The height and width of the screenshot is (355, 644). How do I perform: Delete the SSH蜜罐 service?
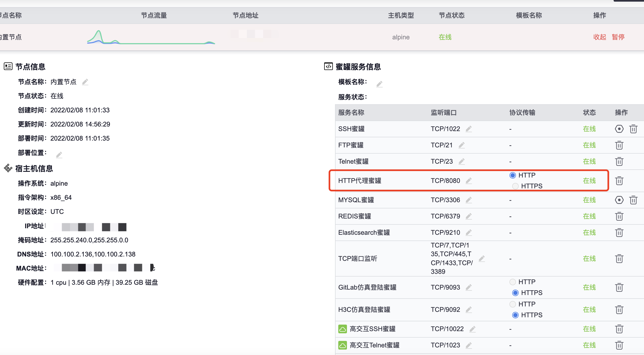633,129
